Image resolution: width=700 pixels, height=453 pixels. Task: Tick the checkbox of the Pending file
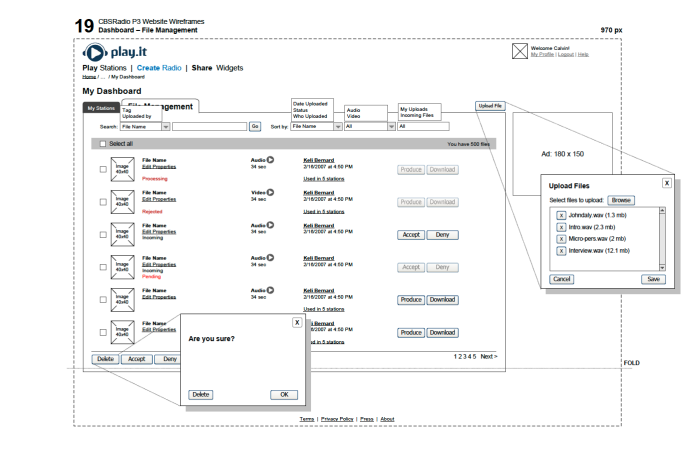pyautogui.click(x=103, y=267)
